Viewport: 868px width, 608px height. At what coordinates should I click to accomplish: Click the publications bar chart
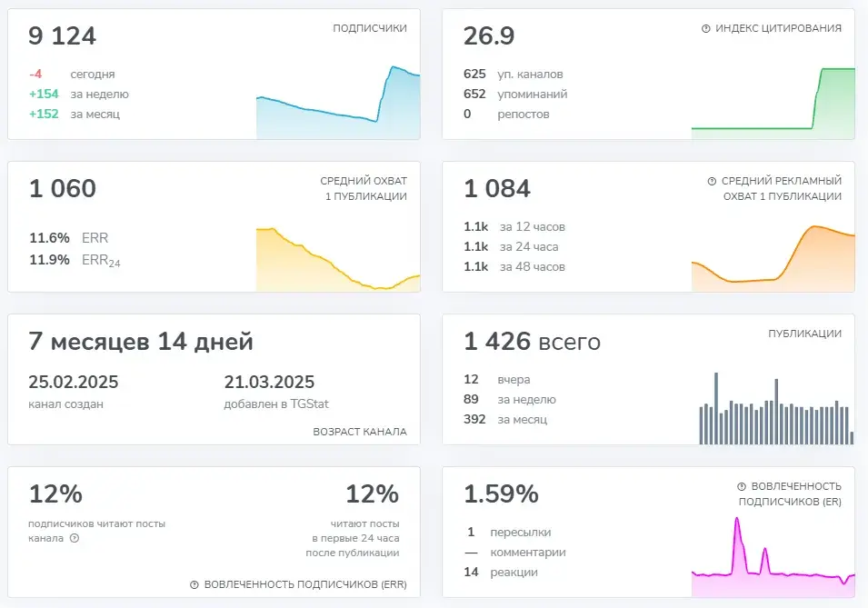776,408
